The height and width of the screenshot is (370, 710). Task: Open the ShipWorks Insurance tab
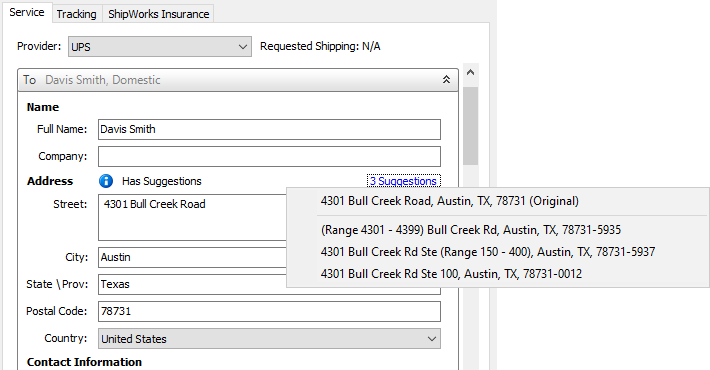click(x=158, y=14)
